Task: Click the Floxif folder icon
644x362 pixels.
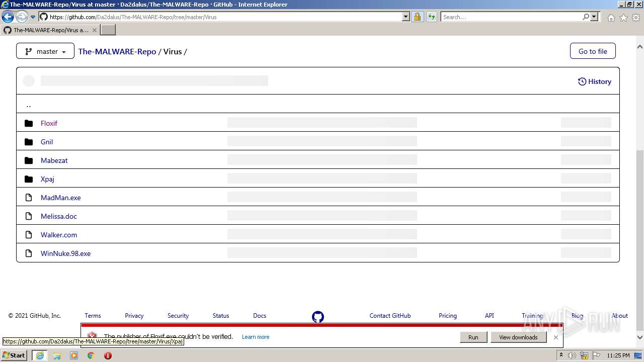Action: pyautogui.click(x=29, y=123)
